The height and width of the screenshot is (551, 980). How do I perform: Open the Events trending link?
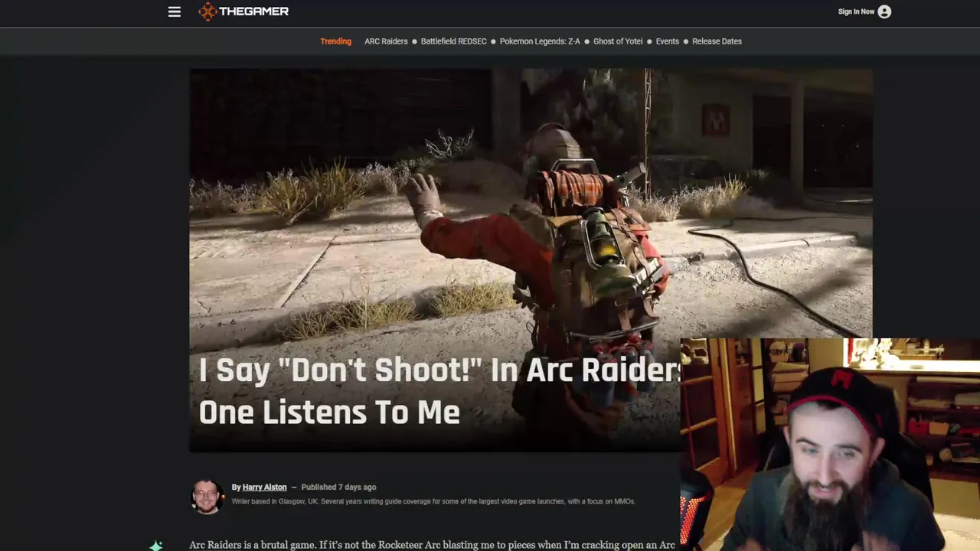pyautogui.click(x=667, y=41)
